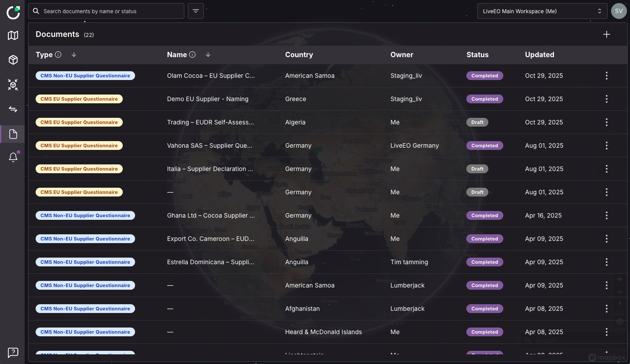Open the LiveEO Main Workspace dropdown
The height and width of the screenshot is (364, 630).
point(542,11)
